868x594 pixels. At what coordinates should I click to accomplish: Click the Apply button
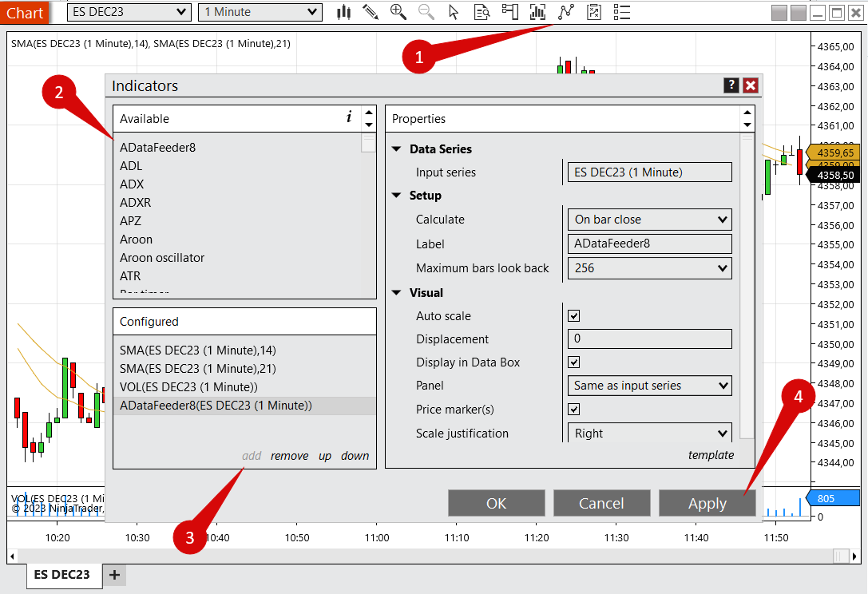[x=707, y=503]
